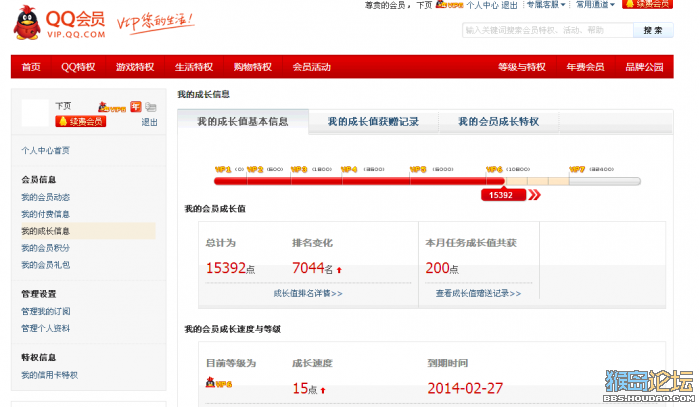Image resolution: width=700 pixels, height=407 pixels.
Task: Click the red 续费会员 button in profile box
Action: coord(81,121)
